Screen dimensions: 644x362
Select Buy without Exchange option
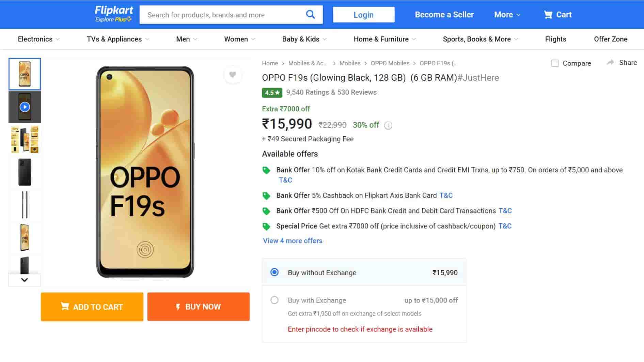point(274,272)
